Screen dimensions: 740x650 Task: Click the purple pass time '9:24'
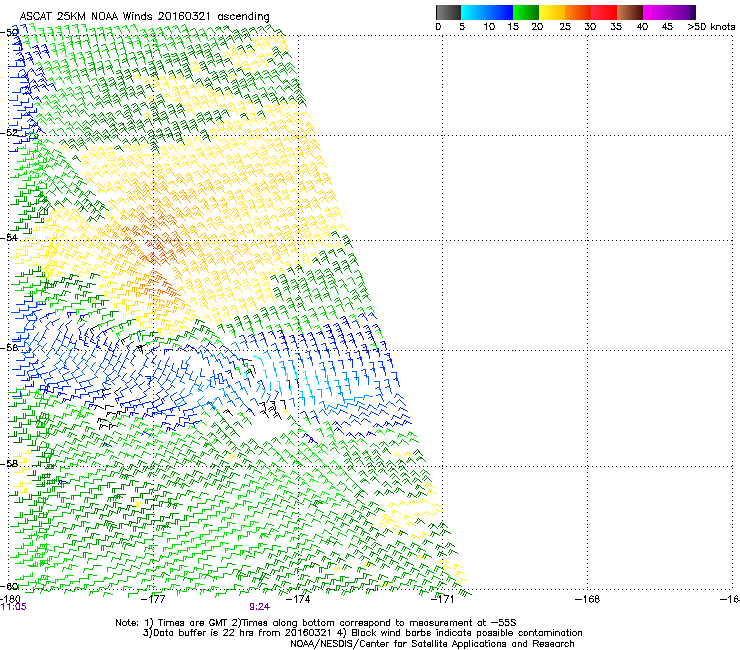click(x=260, y=607)
